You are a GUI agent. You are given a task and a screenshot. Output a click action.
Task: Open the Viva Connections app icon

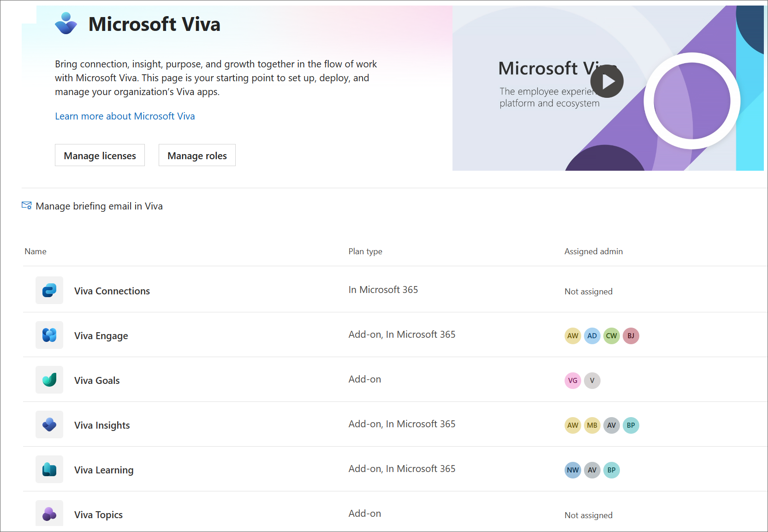coord(49,290)
